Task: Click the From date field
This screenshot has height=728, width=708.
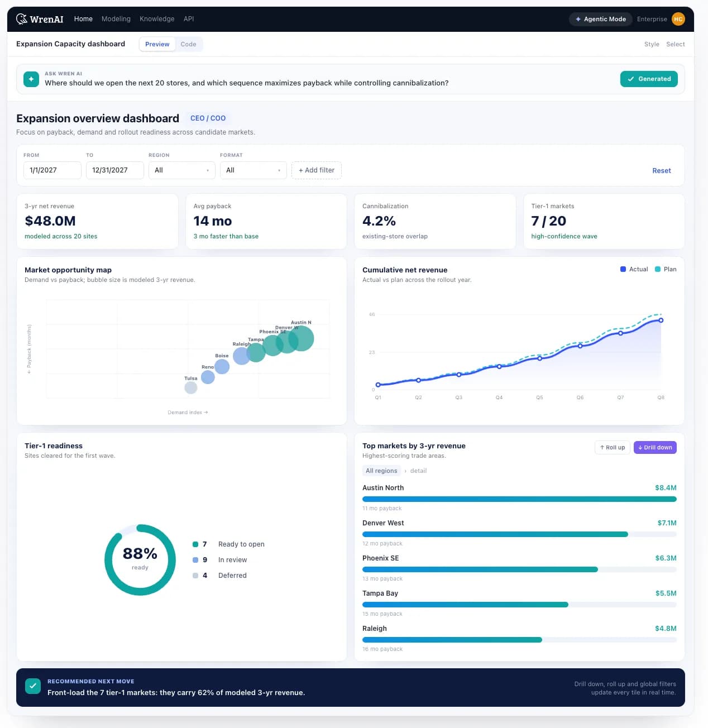Action: coord(52,170)
